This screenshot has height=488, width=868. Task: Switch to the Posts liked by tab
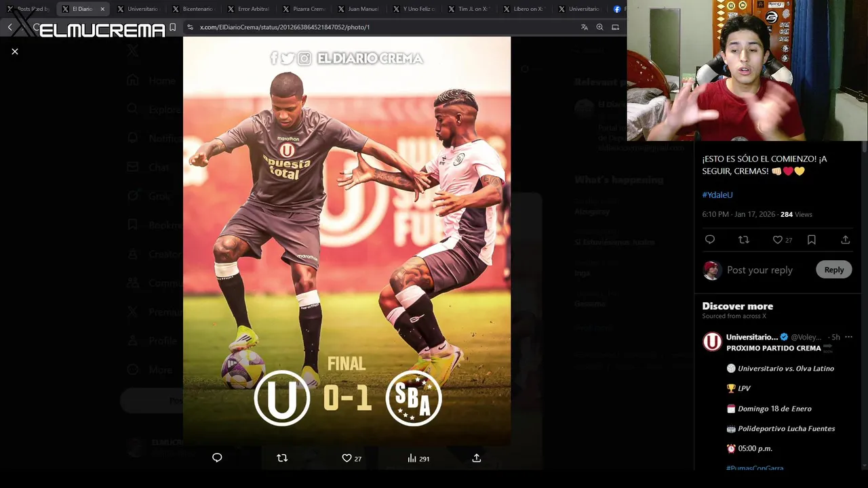pos(28,9)
